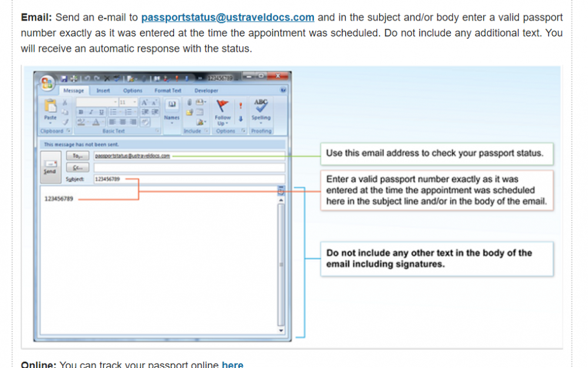
Task: Switch to the Developer ribbon tab
Action: 206,91
